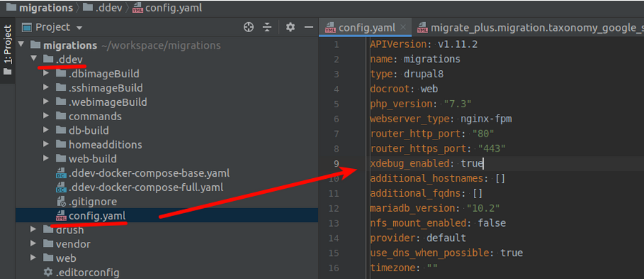Image resolution: width=644 pixels, height=279 pixels.
Task: Click the provider value default
Action: [447, 238]
